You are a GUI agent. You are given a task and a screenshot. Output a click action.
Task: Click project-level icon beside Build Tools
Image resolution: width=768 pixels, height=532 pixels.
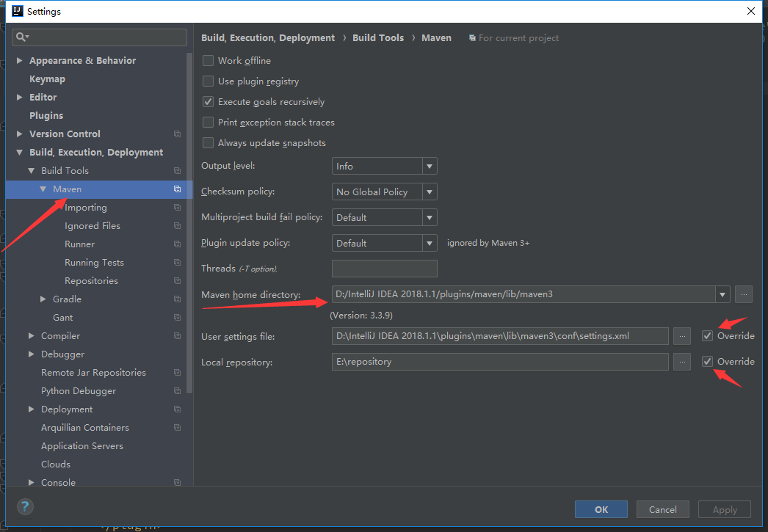coord(177,171)
